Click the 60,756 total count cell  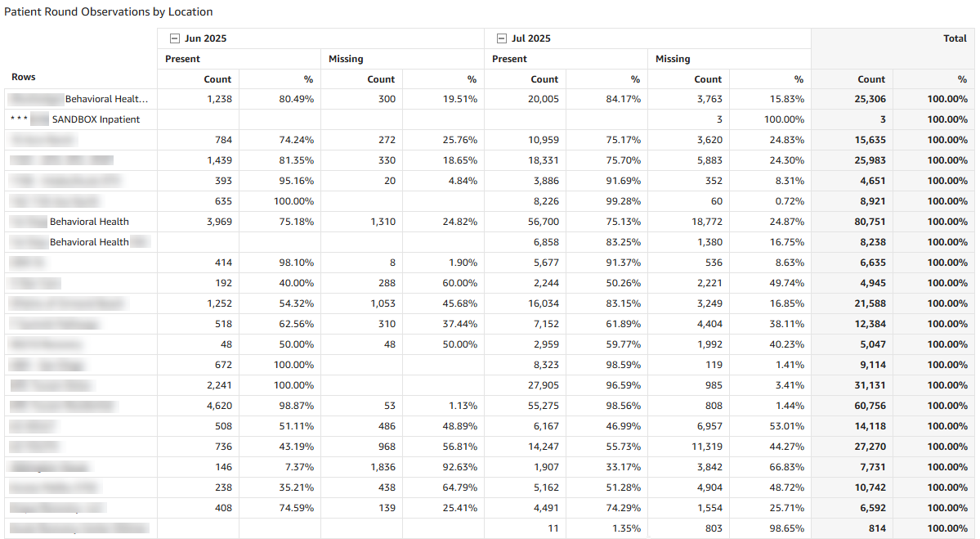click(868, 406)
